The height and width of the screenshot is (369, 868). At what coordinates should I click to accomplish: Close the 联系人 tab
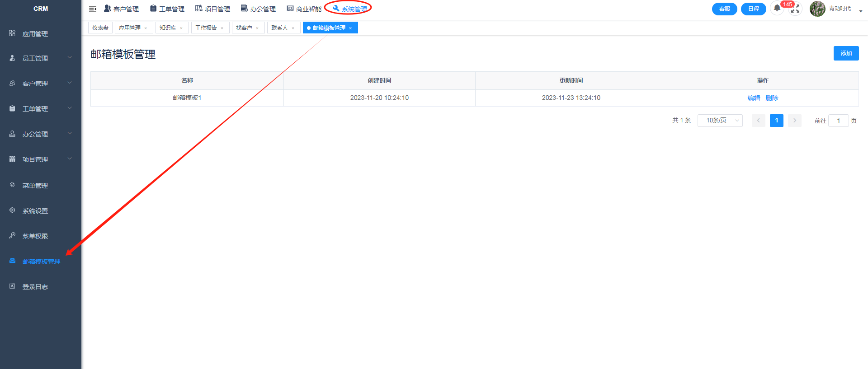click(x=293, y=28)
